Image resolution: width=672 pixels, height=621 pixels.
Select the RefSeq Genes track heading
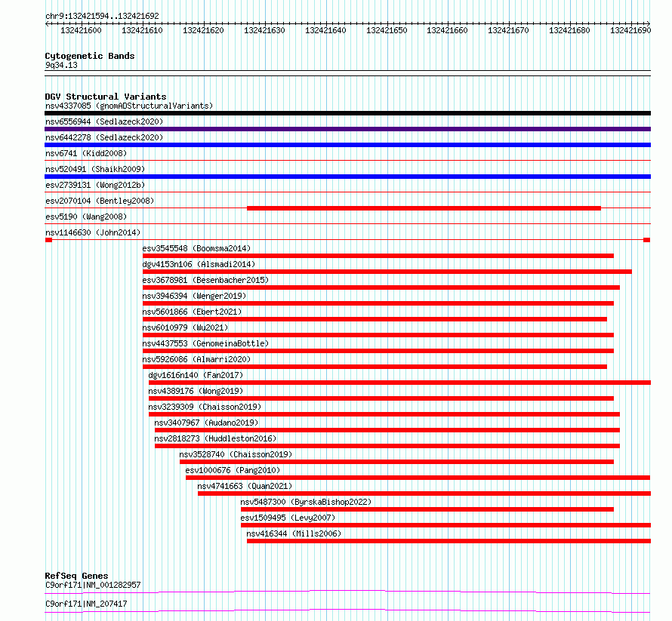(x=76, y=576)
